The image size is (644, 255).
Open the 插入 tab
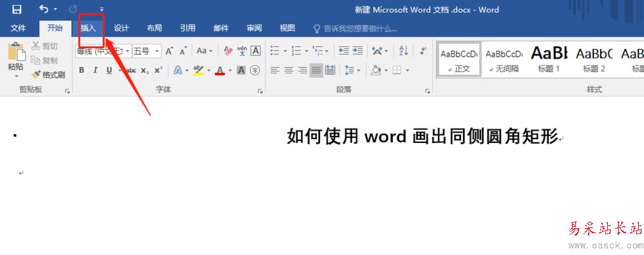88,28
